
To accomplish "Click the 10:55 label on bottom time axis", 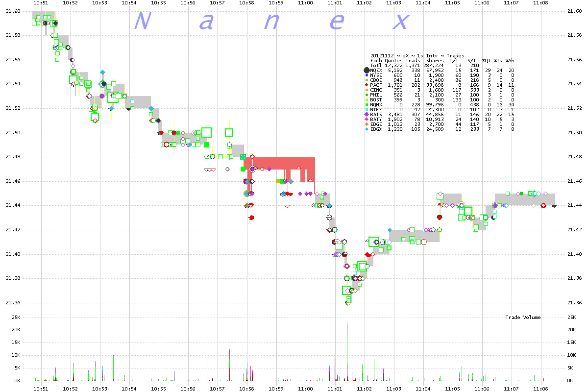I will pyautogui.click(x=158, y=389).
